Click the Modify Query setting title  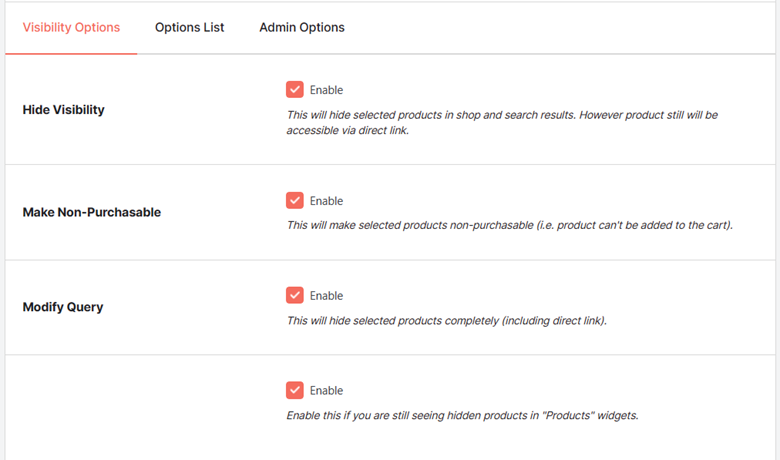click(62, 307)
